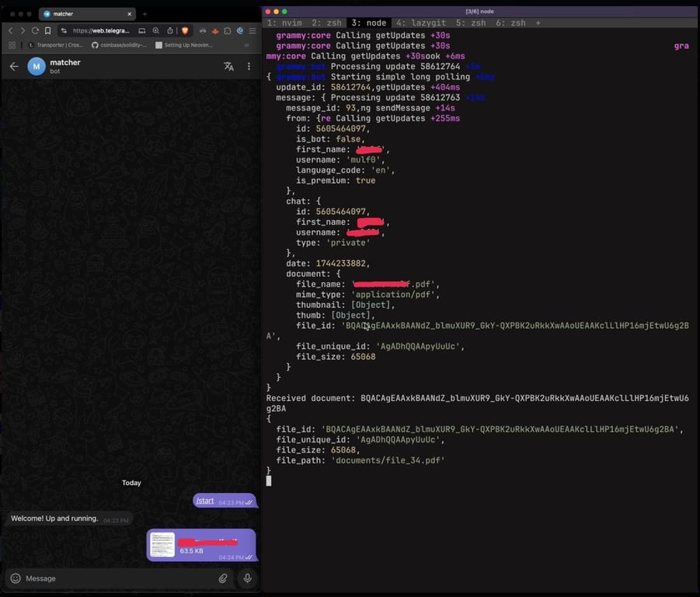Open a new browser tab
This screenshot has width=700, height=597.
click(x=145, y=14)
